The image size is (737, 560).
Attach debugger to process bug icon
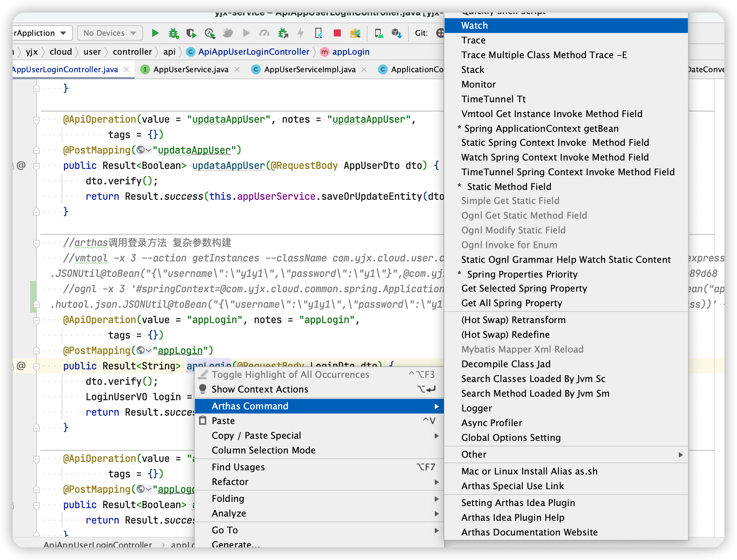pos(283,33)
